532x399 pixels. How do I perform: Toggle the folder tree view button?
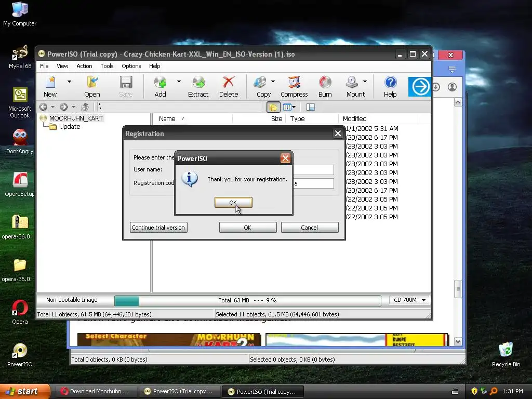coord(273,107)
